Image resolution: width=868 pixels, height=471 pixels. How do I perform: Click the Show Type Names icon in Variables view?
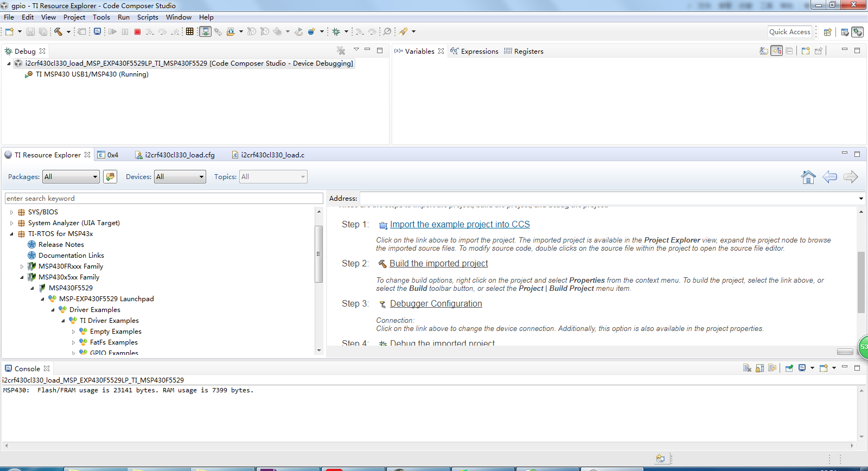point(764,50)
